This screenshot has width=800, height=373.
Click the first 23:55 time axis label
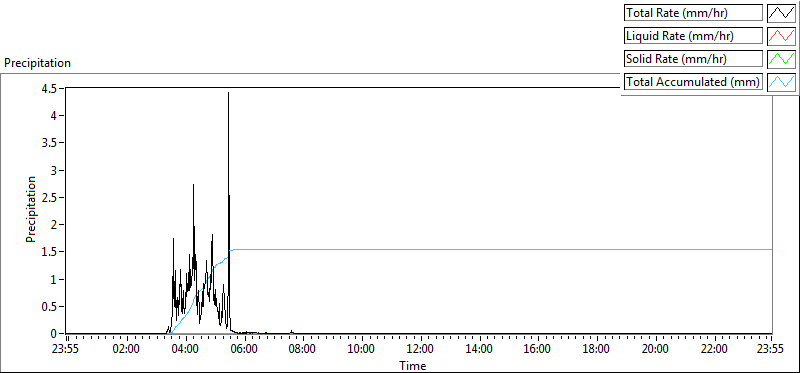click(x=67, y=349)
